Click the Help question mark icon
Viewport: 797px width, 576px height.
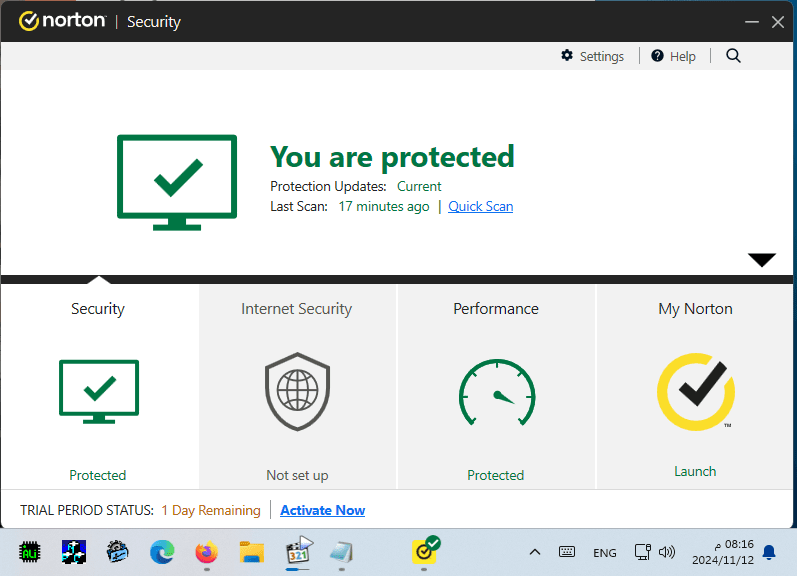click(x=657, y=55)
